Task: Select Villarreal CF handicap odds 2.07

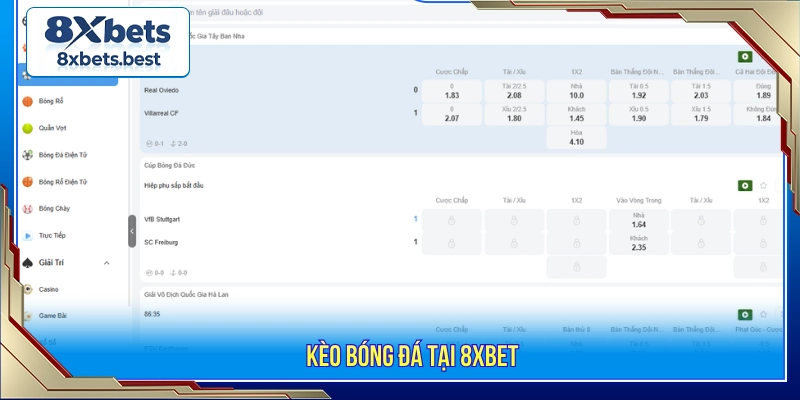Action: tap(452, 114)
